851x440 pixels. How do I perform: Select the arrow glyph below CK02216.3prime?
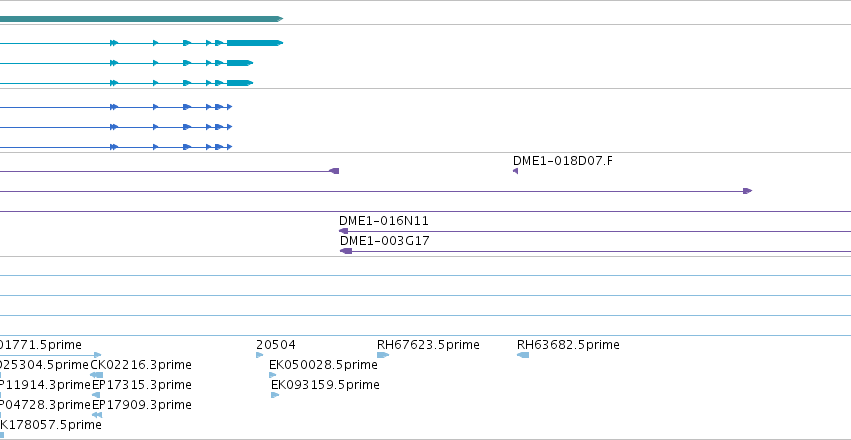pos(97,375)
